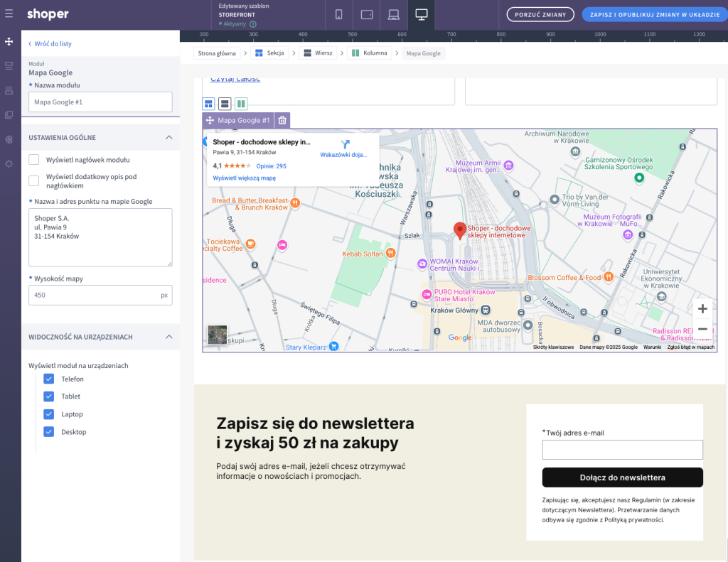
Task: Open Opinie: 295 reviews link
Action: point(271,166)
